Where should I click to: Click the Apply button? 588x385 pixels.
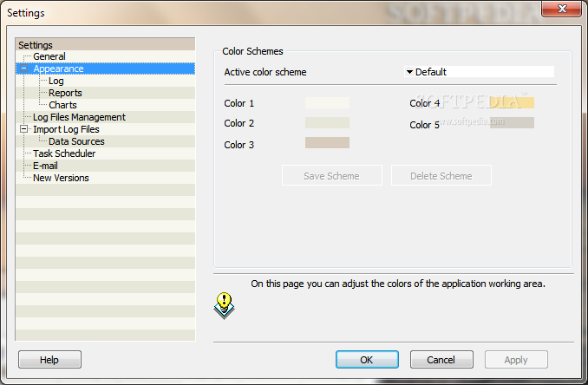(x=516, y=360)
